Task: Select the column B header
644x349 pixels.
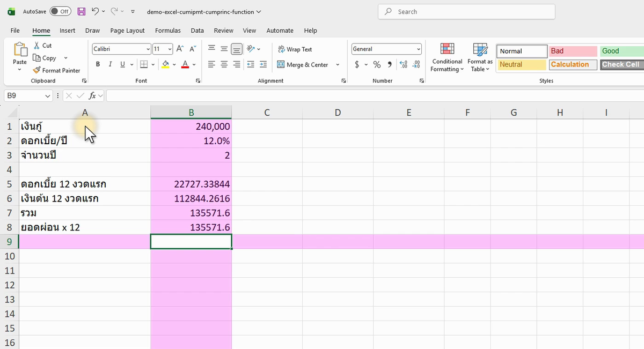Action: [x=191, y=112]
